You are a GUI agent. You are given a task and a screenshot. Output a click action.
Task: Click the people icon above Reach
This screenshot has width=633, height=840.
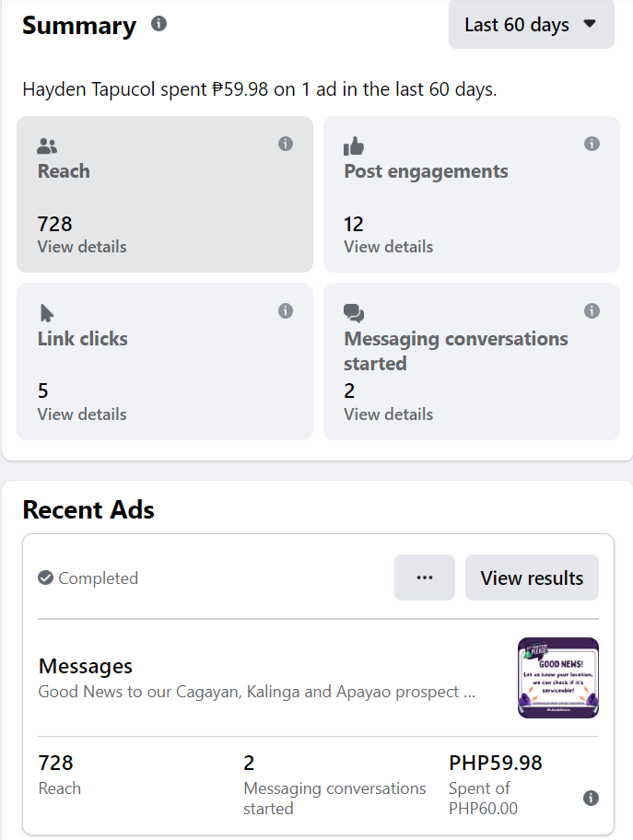click(x=47, y=146)
